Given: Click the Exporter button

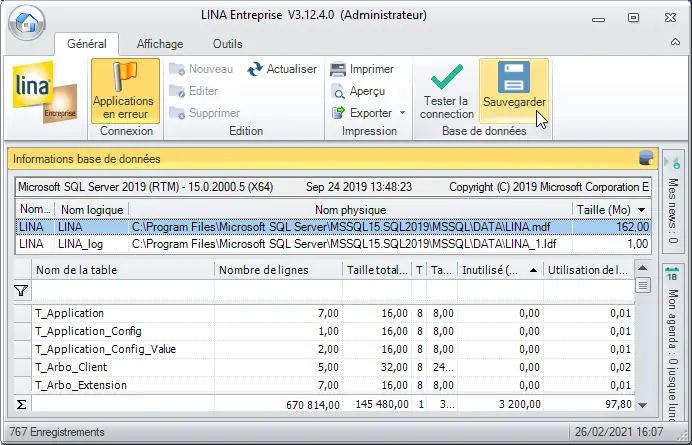Looking at the screenshot, I should (362, 113).
